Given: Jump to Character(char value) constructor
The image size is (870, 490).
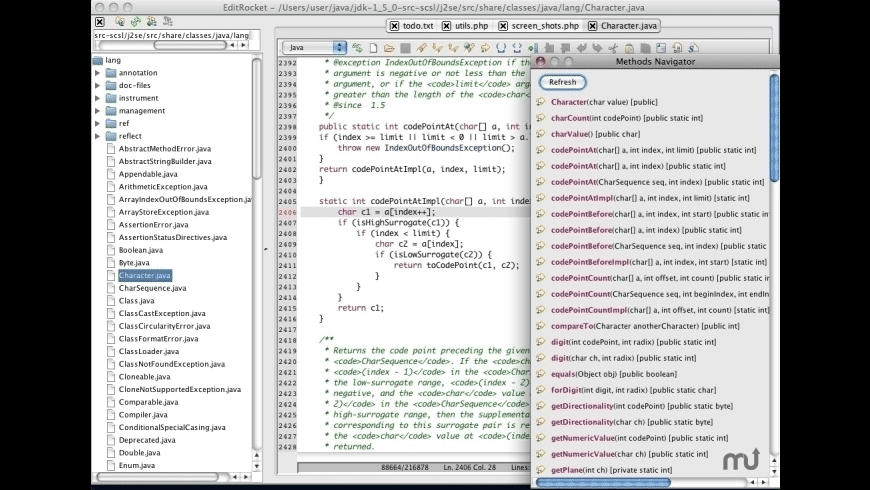Looking at the screenshot, I should pyautogui.click(x=604, y=102).
